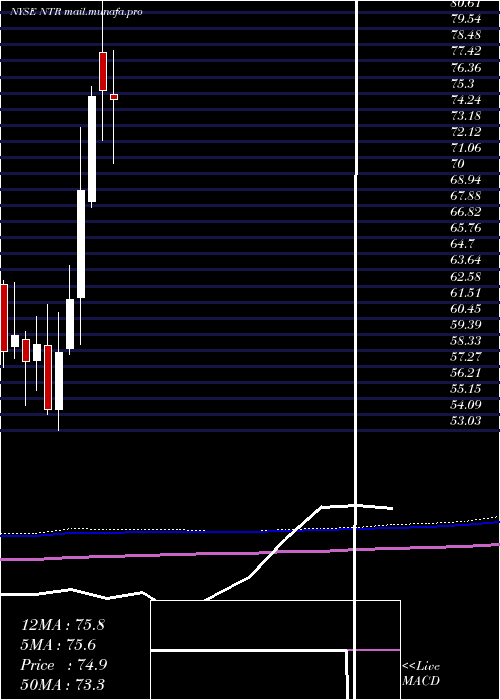Click the 59.39 price axis label
Image resolution: width=500 pixels, height=700 pixels.
467,325
